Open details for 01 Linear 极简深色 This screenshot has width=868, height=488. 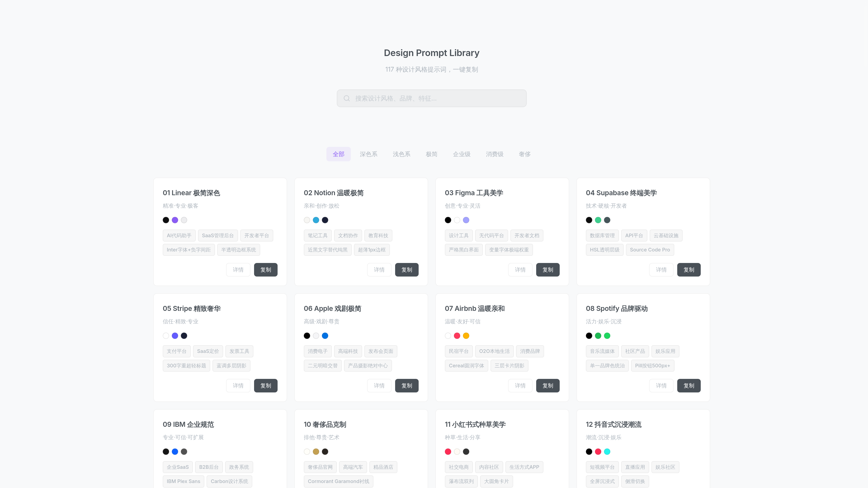click(238, 270)
